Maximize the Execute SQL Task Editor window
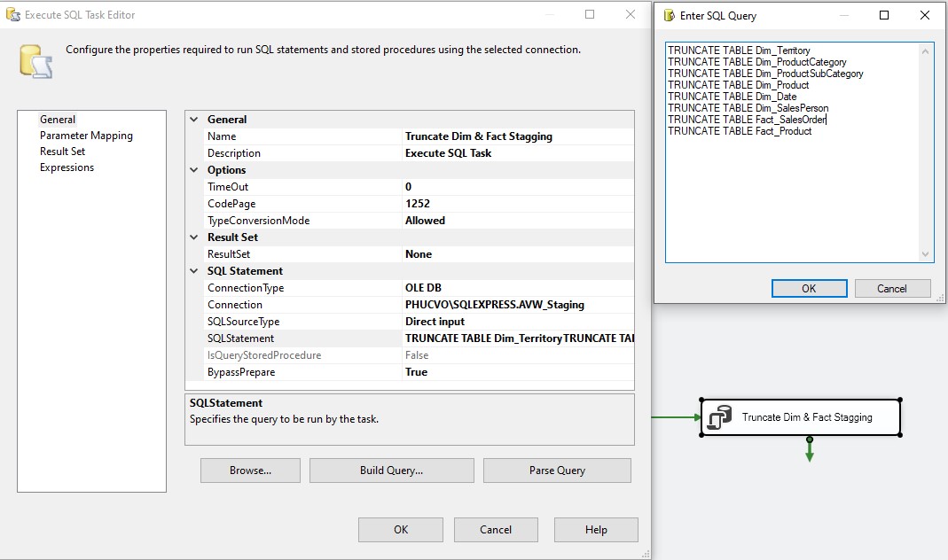Screen dimensions: 948x560 [x=590, y=14]
